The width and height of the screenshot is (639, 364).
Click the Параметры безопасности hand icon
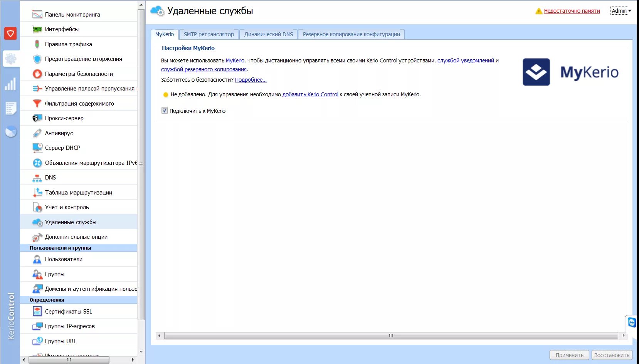pyautogui.click(x=37, y=74)
